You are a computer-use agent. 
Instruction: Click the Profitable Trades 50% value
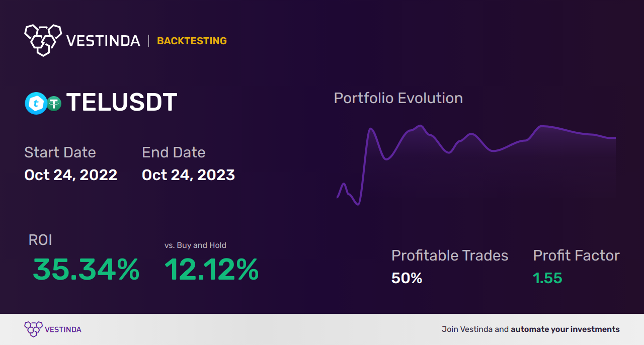(x=407, y=278)
